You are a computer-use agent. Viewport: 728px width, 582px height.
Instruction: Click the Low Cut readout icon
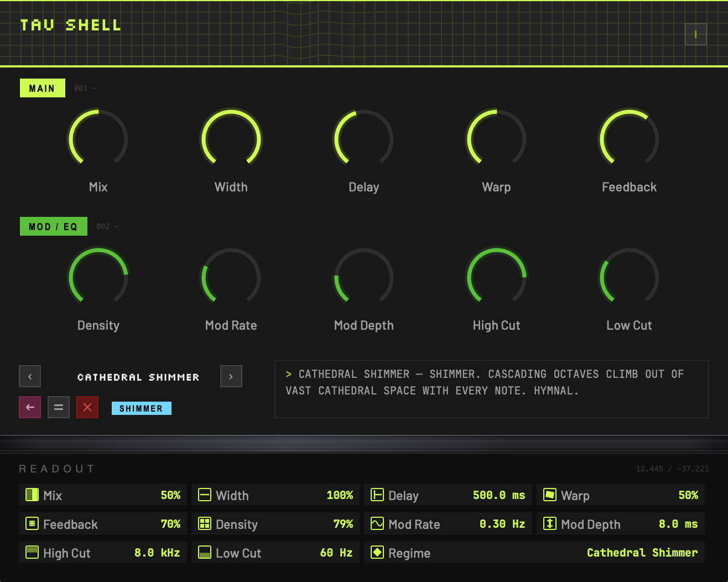[205, 552]
